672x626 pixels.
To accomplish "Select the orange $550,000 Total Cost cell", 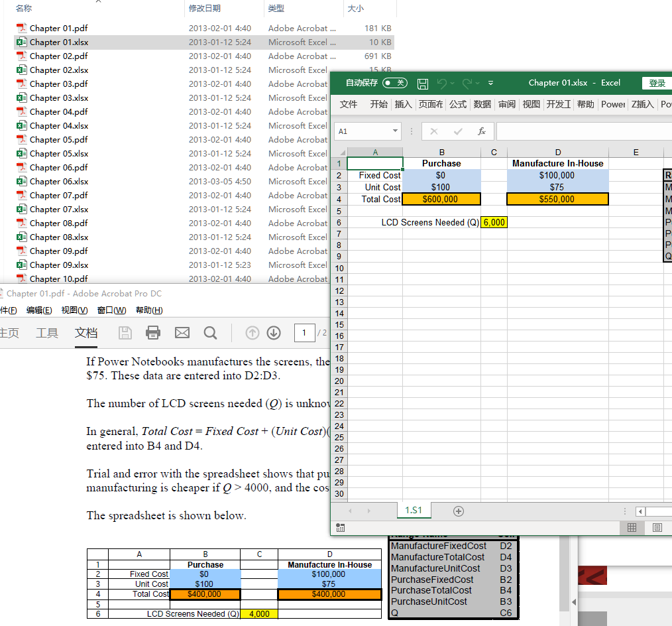I will pyautogui.click(x=557, y=199).
